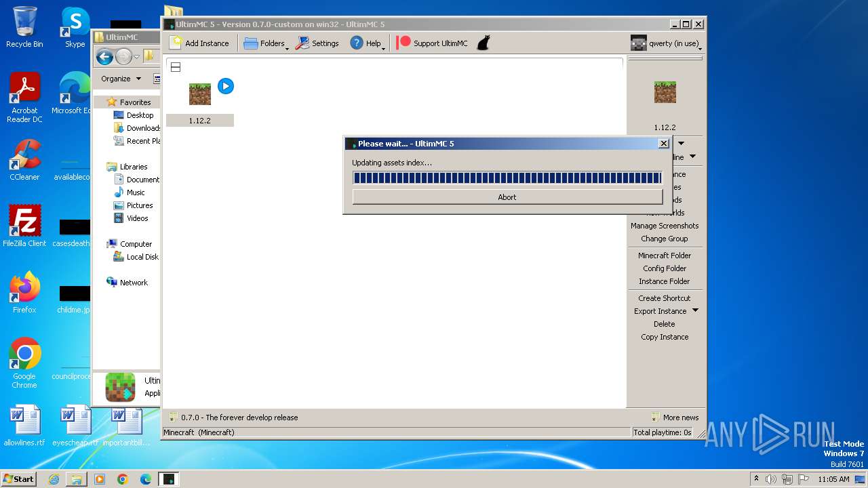This screenshot has height=488, width=868.
Task: Select the FileZilla Client desktop icon
Action: coord(24,226)
